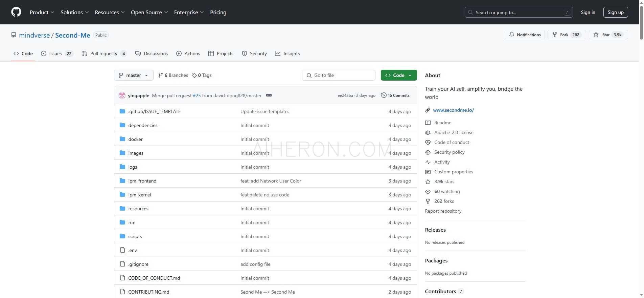Click the docker folder icon
Screen dimensions: 644x298
click(122, 139)
